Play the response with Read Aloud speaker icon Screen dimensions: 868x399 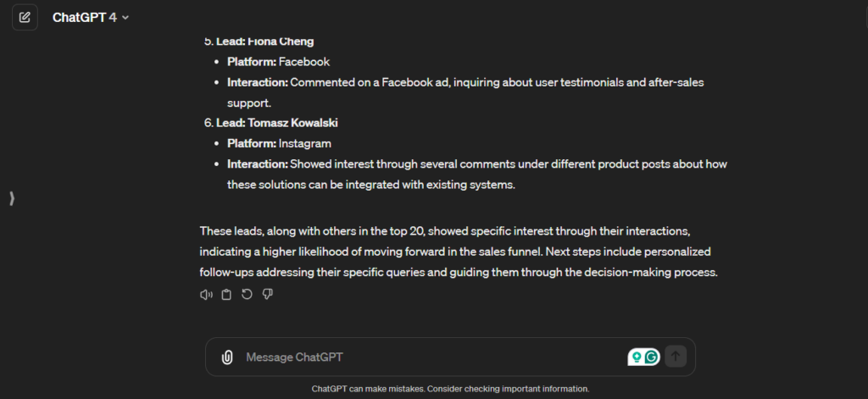[206, 294]
